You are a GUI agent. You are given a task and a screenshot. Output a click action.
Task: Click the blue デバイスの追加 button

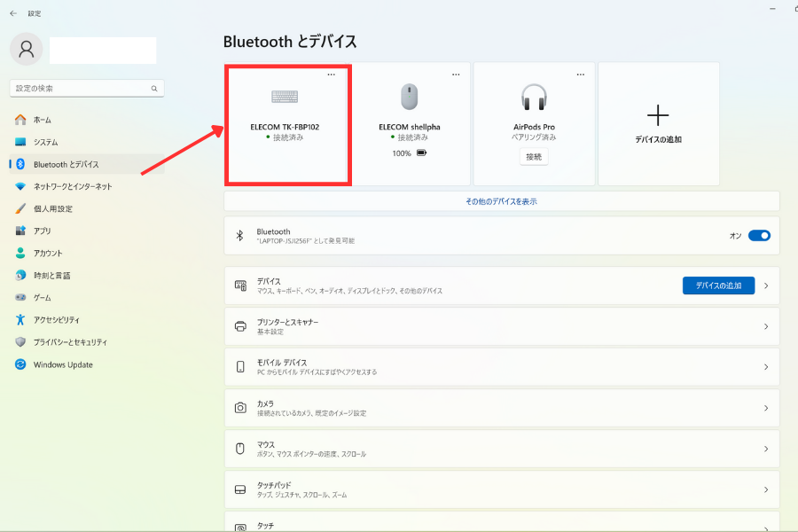click(x=718, y=286)
